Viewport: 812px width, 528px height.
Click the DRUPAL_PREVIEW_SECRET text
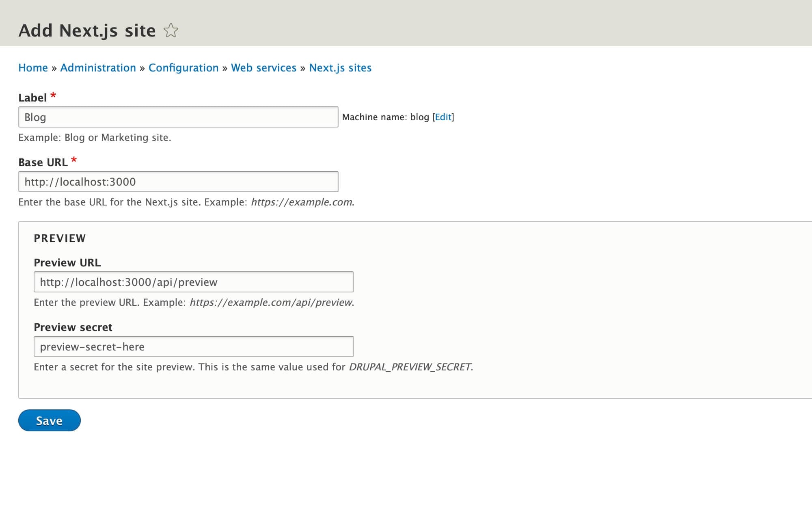coord(410,367)
